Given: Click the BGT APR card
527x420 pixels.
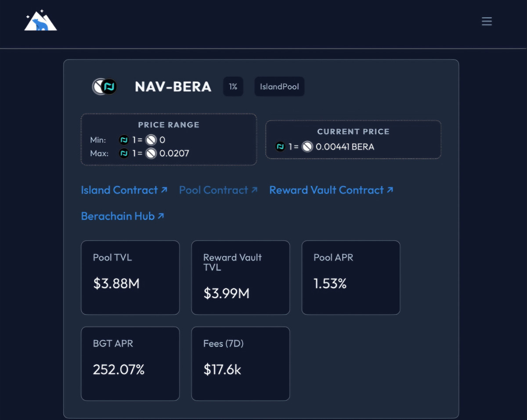Looking at the screenshot, I should tap(130, 363).
